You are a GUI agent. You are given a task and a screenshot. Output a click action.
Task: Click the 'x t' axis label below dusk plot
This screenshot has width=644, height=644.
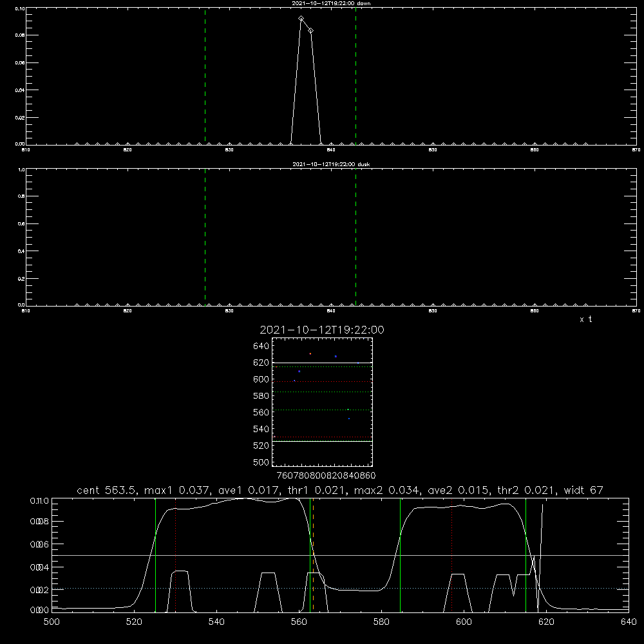point(585,319)
